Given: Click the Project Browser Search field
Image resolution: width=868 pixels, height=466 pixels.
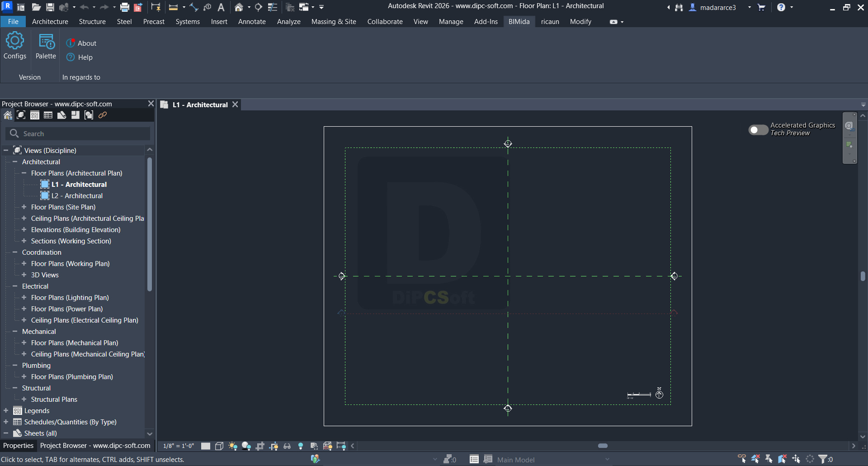Looking at the screenshot, I should [x=78, y=133].
